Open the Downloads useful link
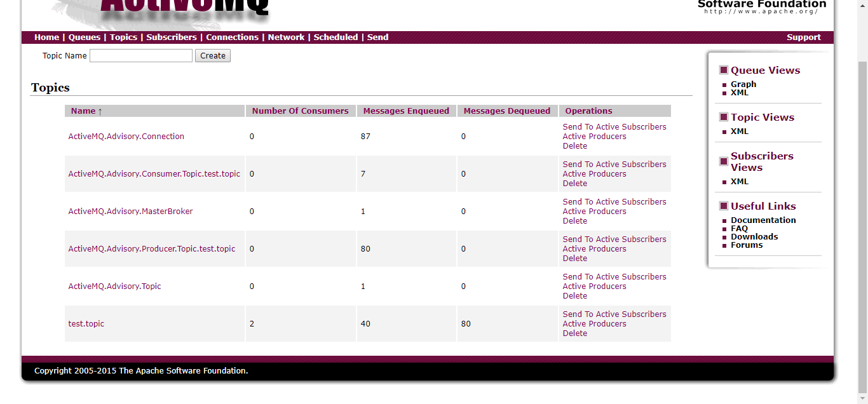Screen dimensions: 868x404 pos(754,237)
